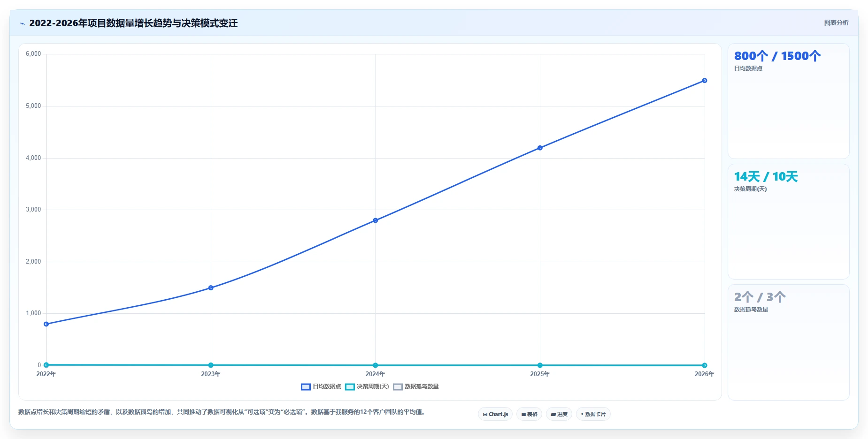Click the 2023年 blue data point

tap(211, 288)
